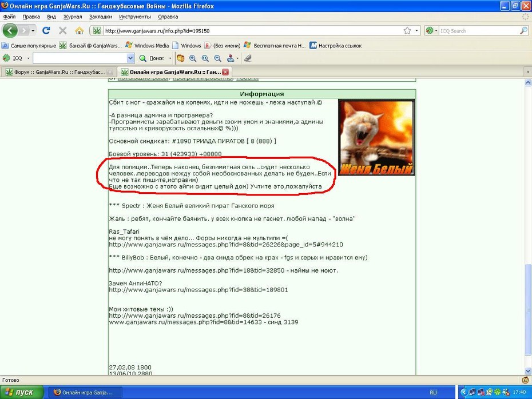Expand the ICQ toolbar menu arrow
The height and width of the screenshot is (399, 532).
click(x=28, y=58)
